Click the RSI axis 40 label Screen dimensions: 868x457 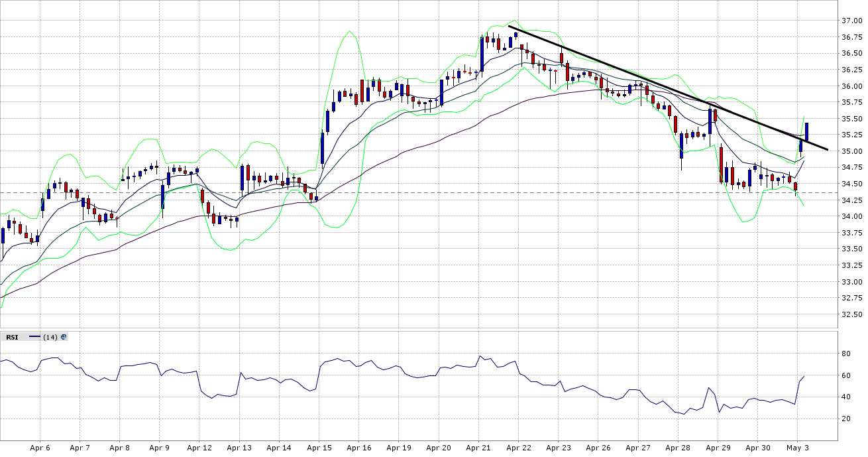846,397
